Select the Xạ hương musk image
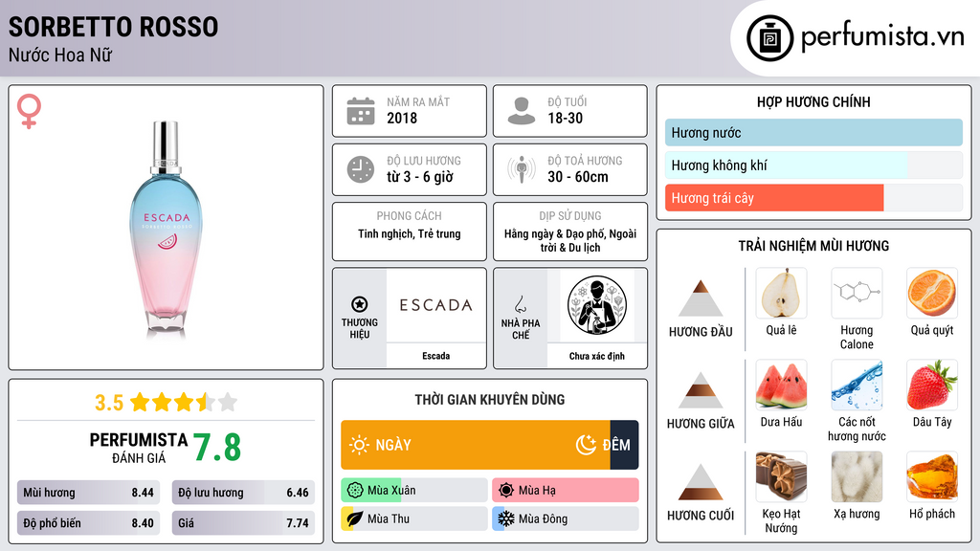The image size is (980, 551). click(x=857, y=476)
